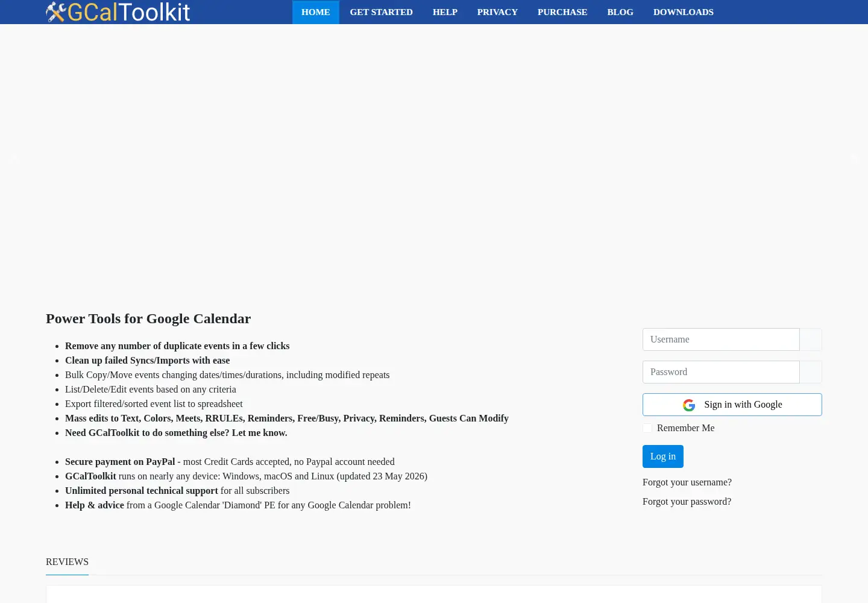Screen dimensions: 868x603
Task: Click the heading Power Tools for Google Calendar
Action: coord(148,318)
